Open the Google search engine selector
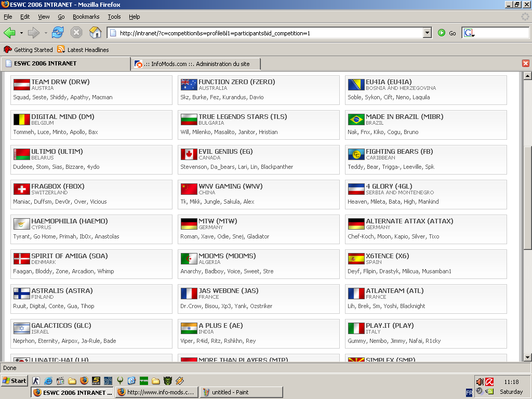Viewport: 532px width, 399px height. tap(469, 33)
